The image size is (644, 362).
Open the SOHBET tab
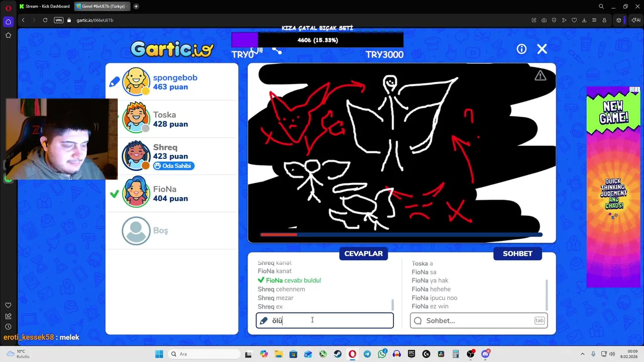point(517,253)
